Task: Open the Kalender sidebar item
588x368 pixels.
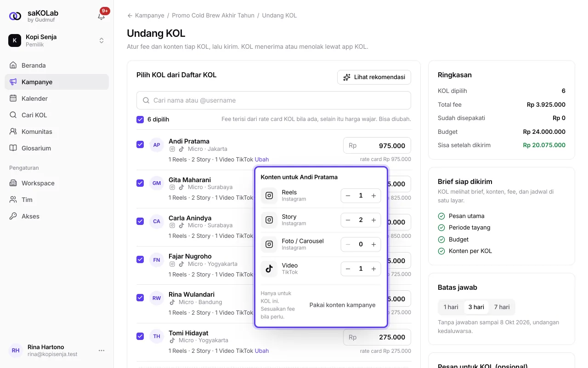Action: pos(57,98)
